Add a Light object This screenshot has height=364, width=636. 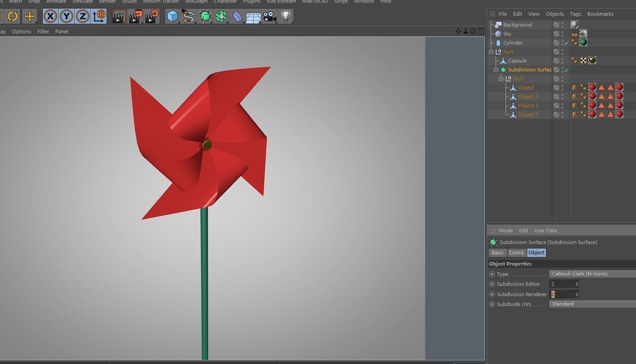[286, 17]
